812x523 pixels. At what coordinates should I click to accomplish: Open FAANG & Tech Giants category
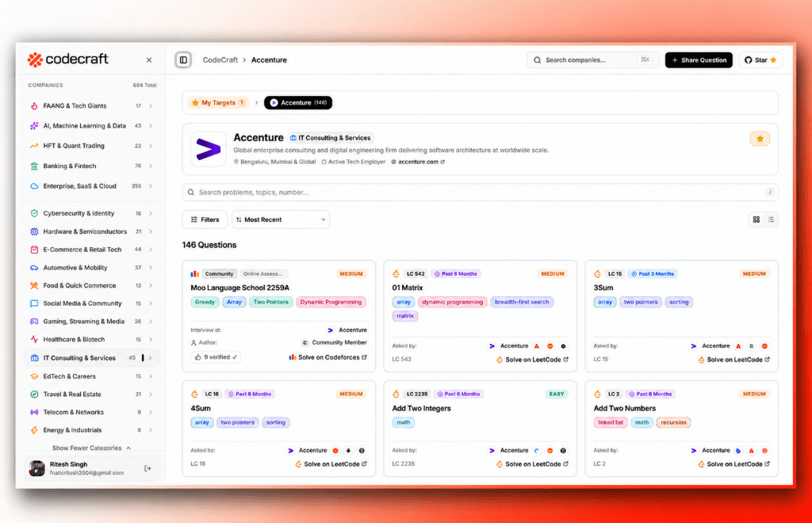tap(92, 105)
